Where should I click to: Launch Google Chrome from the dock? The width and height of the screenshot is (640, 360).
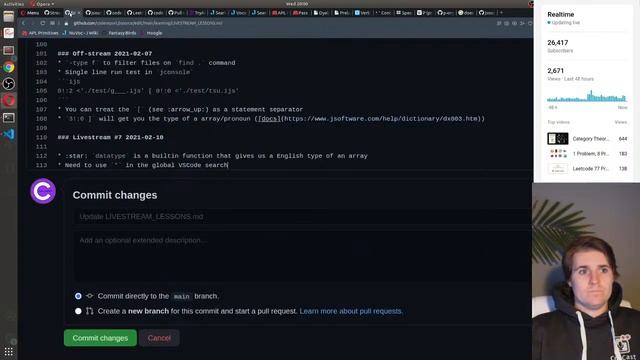[x=9, y=67]
